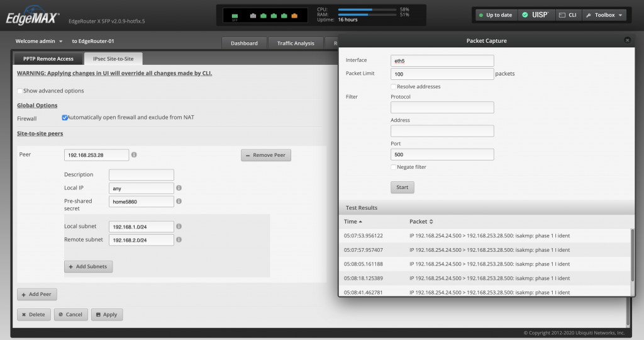Click the CPU usage bar

367,9
